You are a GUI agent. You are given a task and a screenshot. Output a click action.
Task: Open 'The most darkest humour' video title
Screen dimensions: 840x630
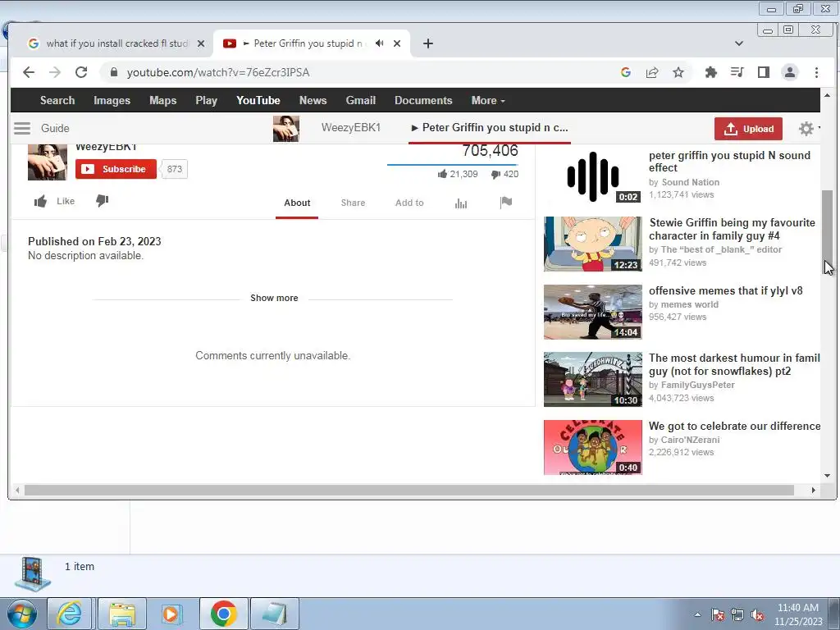click(734, 364)
